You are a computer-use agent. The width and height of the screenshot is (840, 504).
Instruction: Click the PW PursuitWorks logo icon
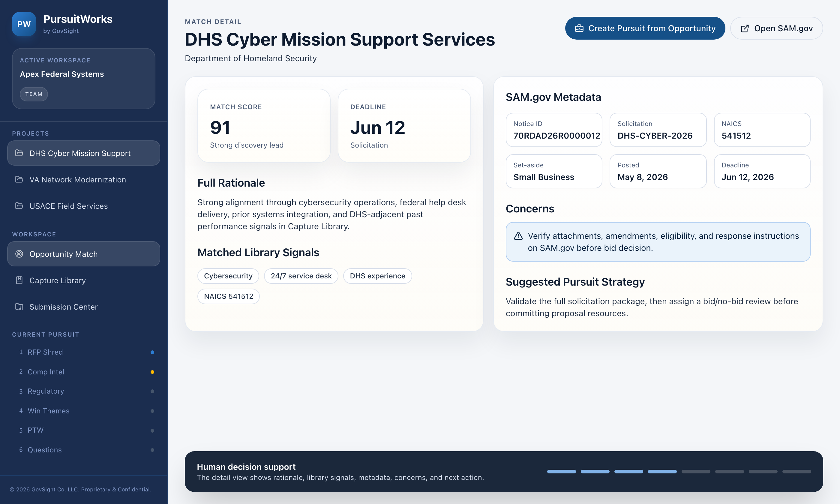[24, 24]
